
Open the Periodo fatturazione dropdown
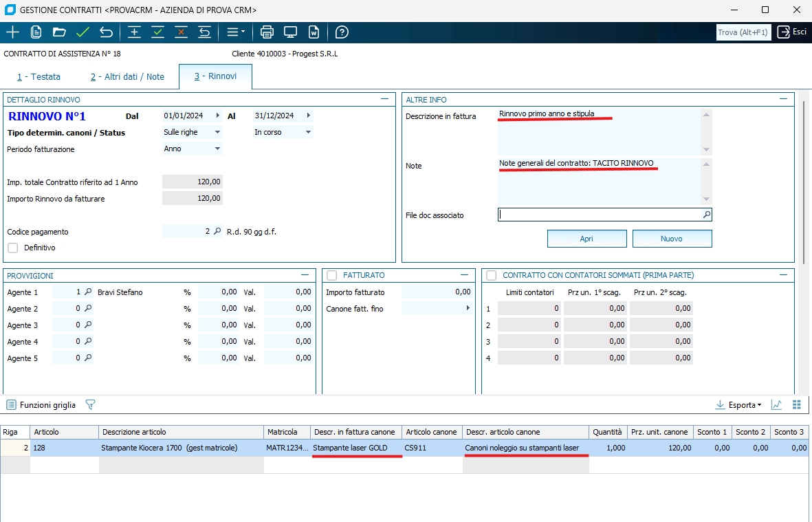pos(217,149)
